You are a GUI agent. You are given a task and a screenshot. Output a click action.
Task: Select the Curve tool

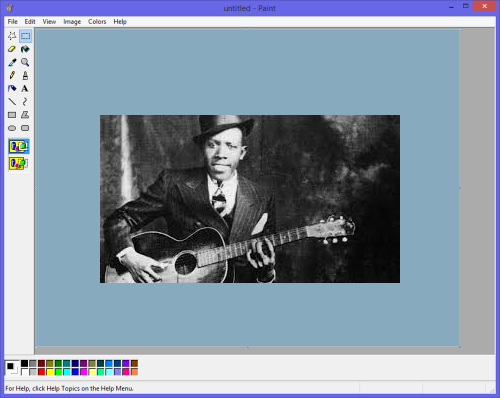pyautogui.click(x=25, y=102)
